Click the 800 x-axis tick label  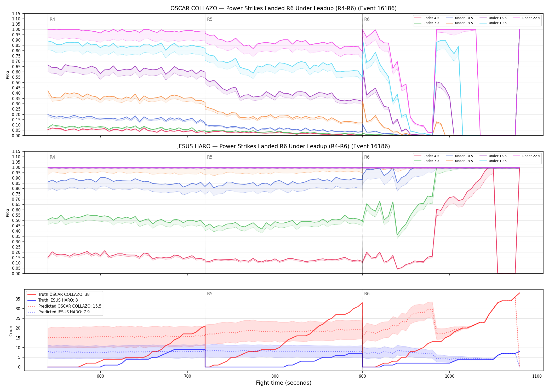(275, 376)
